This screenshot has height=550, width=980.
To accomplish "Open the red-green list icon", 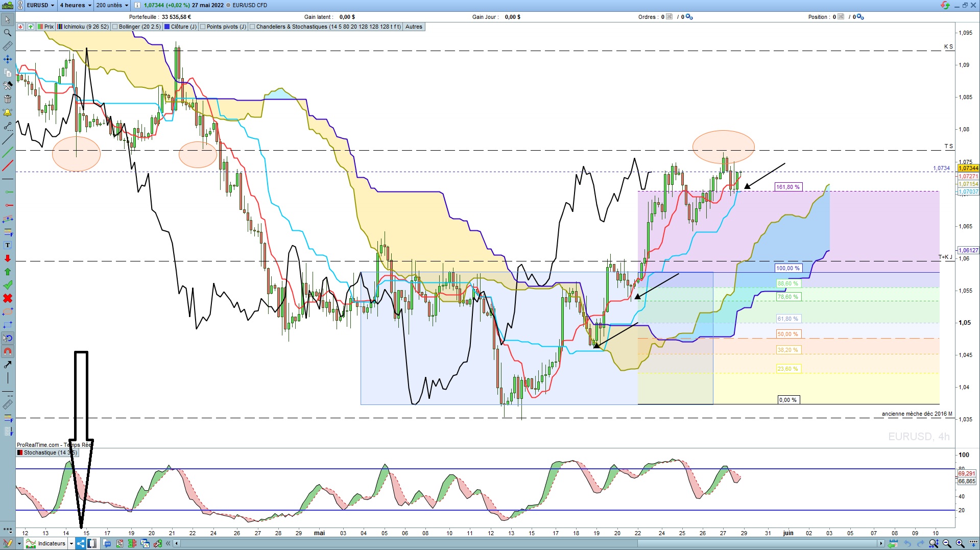I will pos(119,544).
